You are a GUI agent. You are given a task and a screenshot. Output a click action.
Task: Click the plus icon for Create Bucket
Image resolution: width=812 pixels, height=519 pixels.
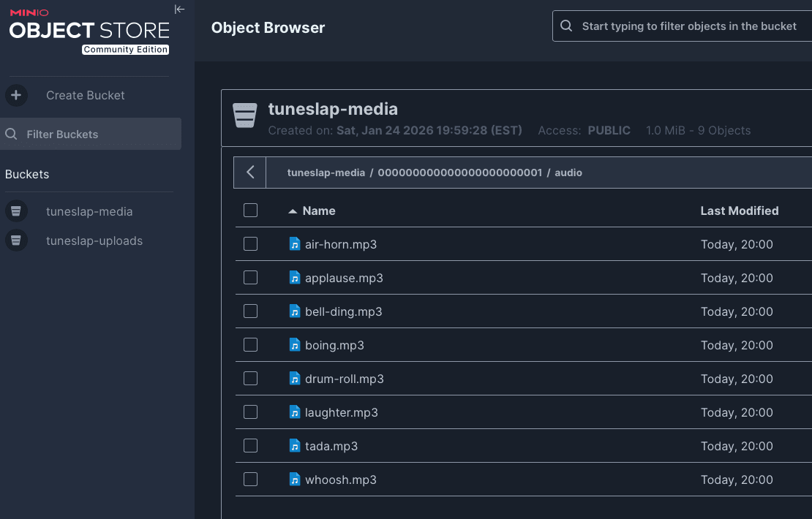click(x=16, y=95)
